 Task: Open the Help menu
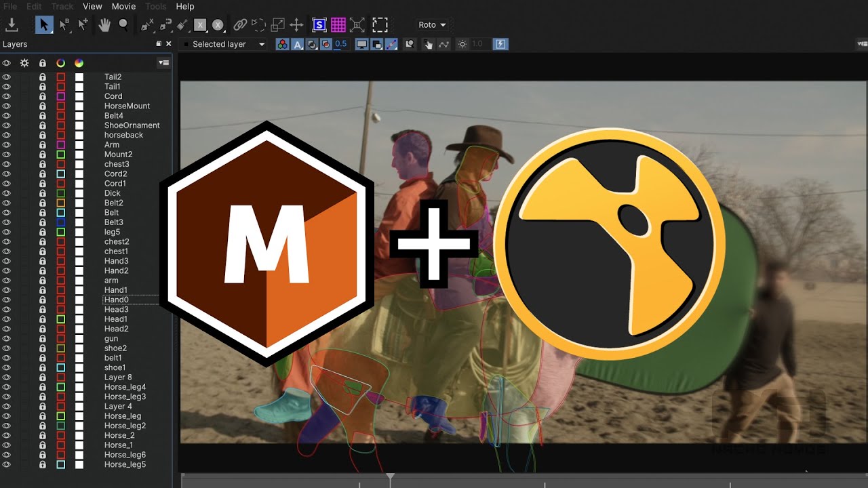[x=185, y=6]
